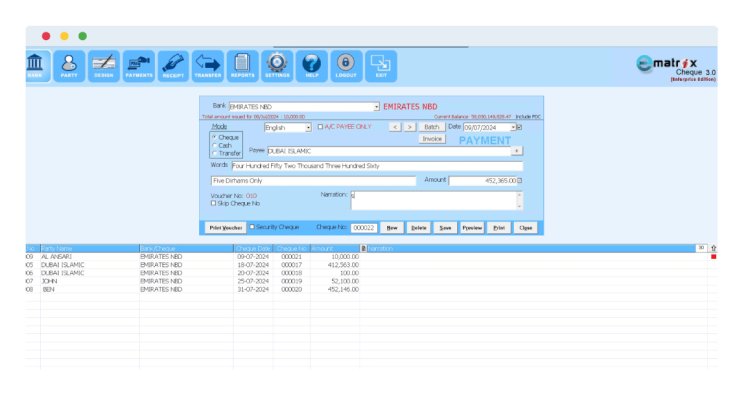750x415 pixels.
Task: Open the Payments toolbar icon
Action: pos(139,66)
